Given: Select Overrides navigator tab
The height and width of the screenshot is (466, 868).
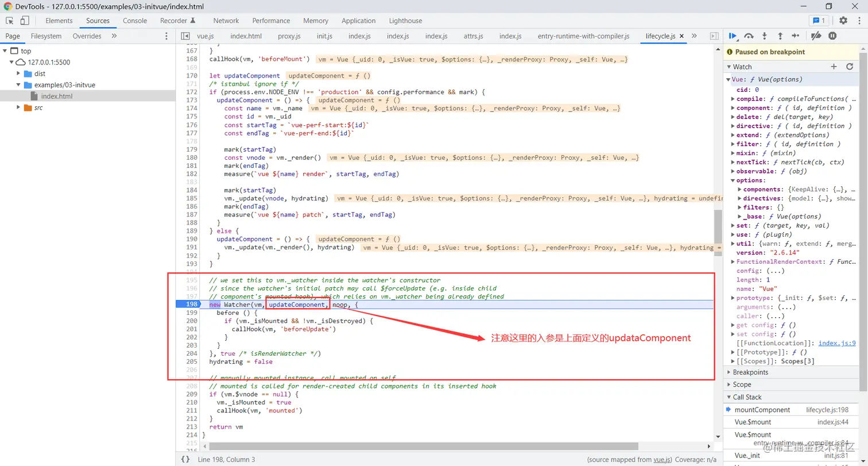Looking at the screenshot, I should [87, 36].
